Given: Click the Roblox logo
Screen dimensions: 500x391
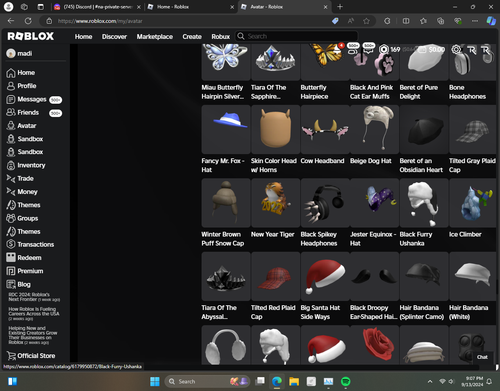Looking at the screenshot, I should (x=30, y=36).
